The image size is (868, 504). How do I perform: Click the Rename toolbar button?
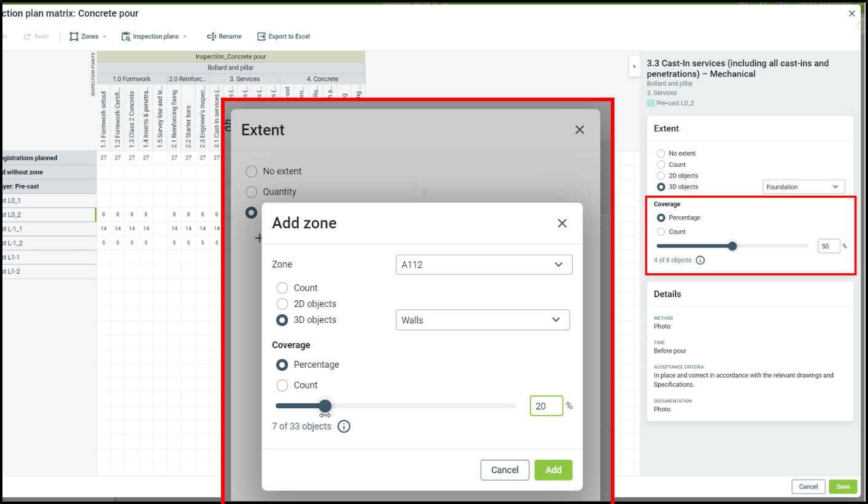[224, 37]
